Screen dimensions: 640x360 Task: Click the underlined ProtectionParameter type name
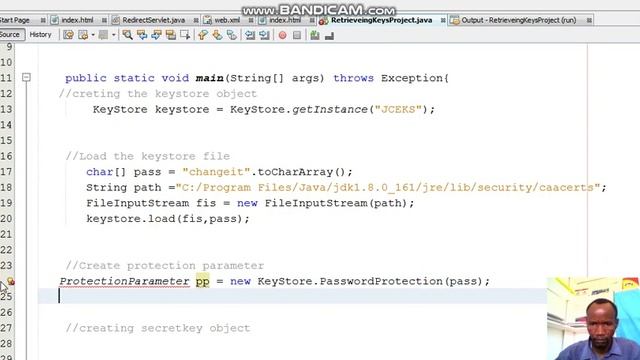coord(124,282)
